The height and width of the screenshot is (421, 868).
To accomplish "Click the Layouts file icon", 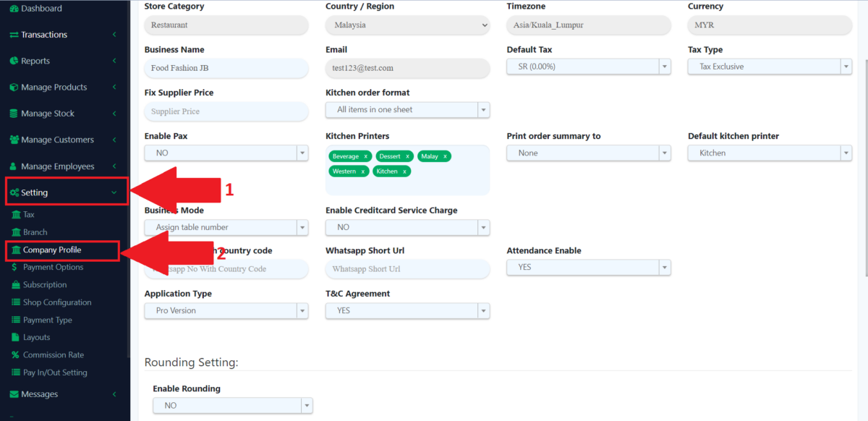I will coord(17,337).
